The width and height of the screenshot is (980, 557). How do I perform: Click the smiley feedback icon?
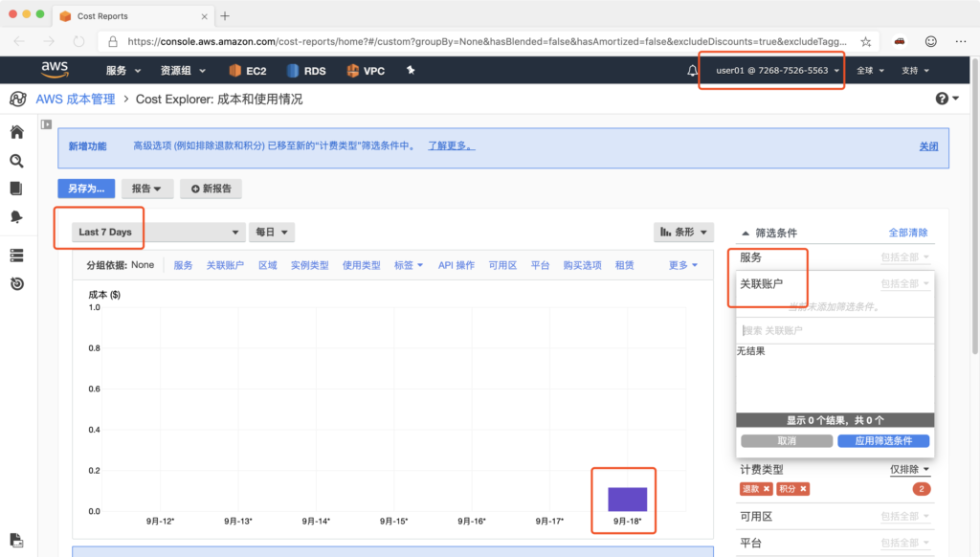930,41
